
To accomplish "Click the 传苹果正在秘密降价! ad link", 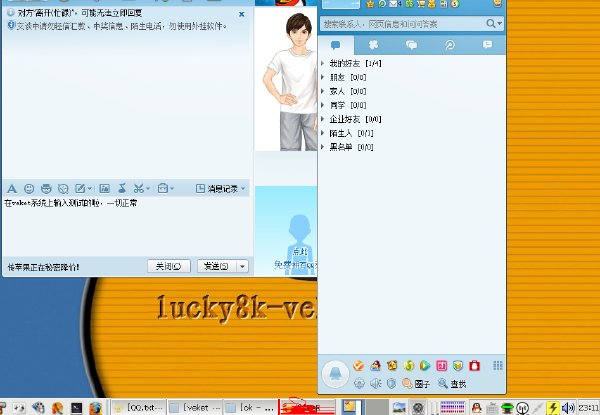I will pos(43,267).
